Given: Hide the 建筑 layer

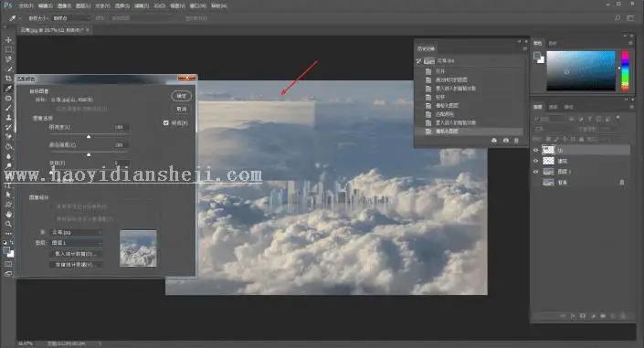Looking at the screenshot, I should 535,161.
